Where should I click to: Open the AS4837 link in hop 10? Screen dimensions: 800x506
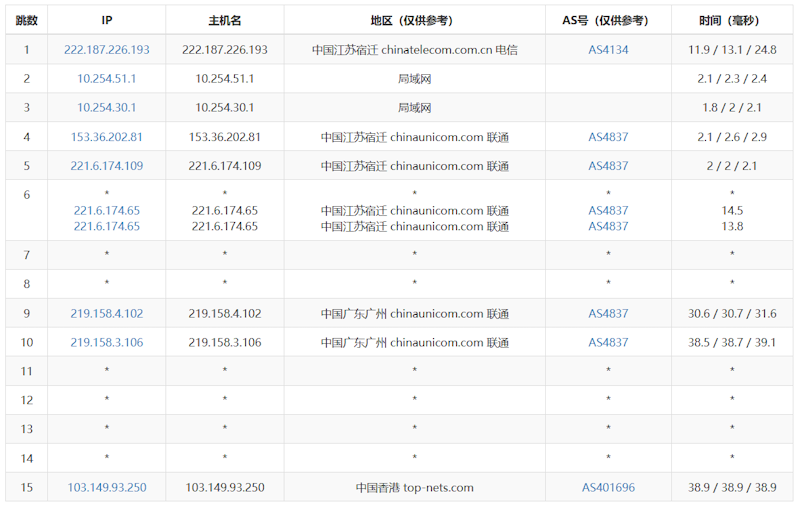click(x=608, y=342)
